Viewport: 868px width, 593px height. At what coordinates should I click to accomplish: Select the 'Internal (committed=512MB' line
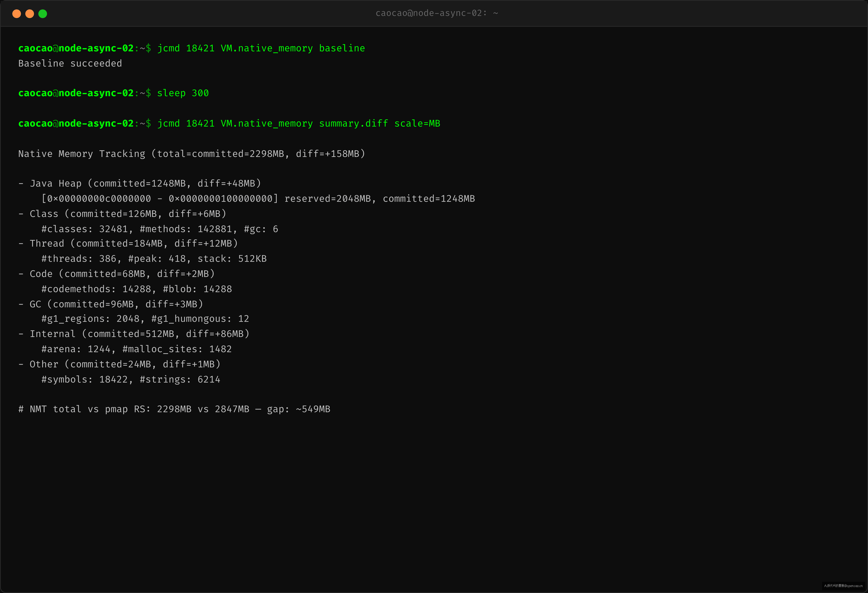coord(134,334)
